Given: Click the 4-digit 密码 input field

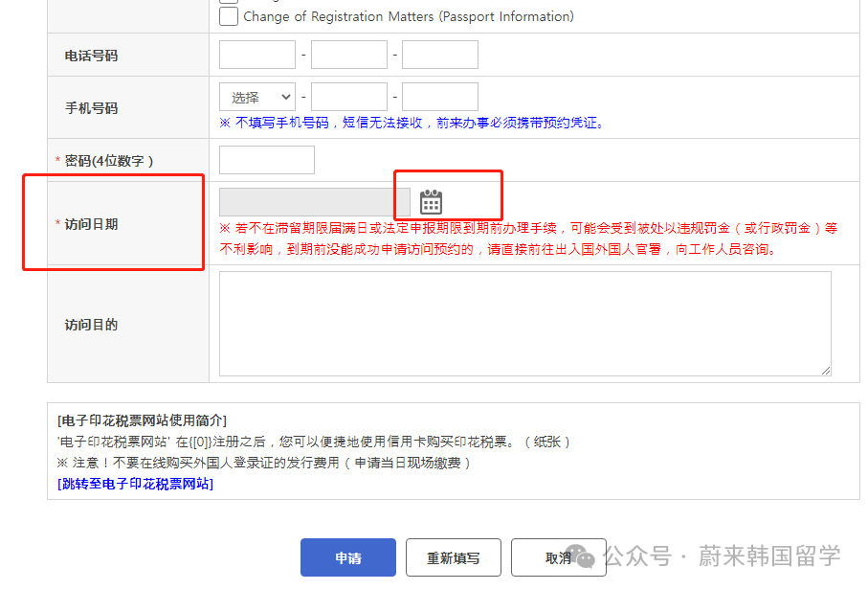Looking at the screenshot, I should click(x=266, y=160).
